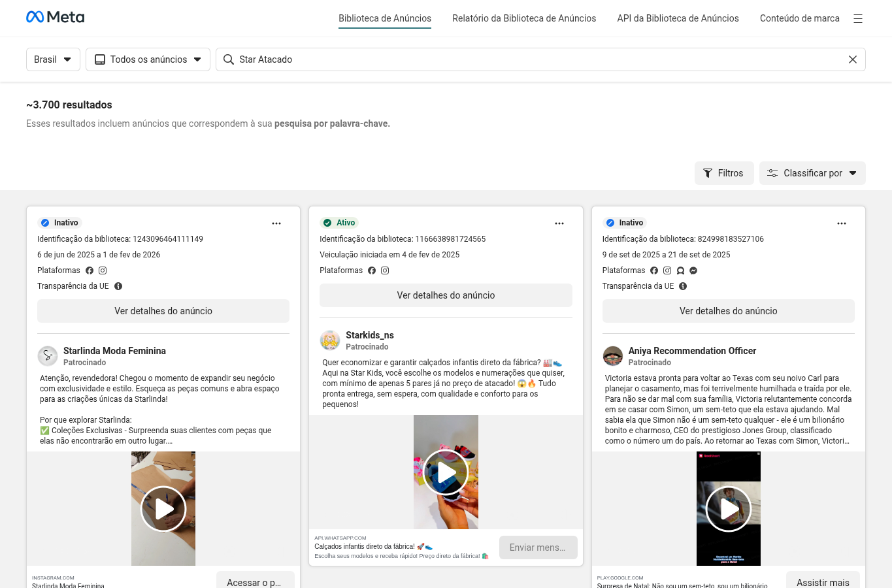The image size is (892, 588).
Task: Click Aniya Recommendation Officer profile avatar
Action: (613, 356)
